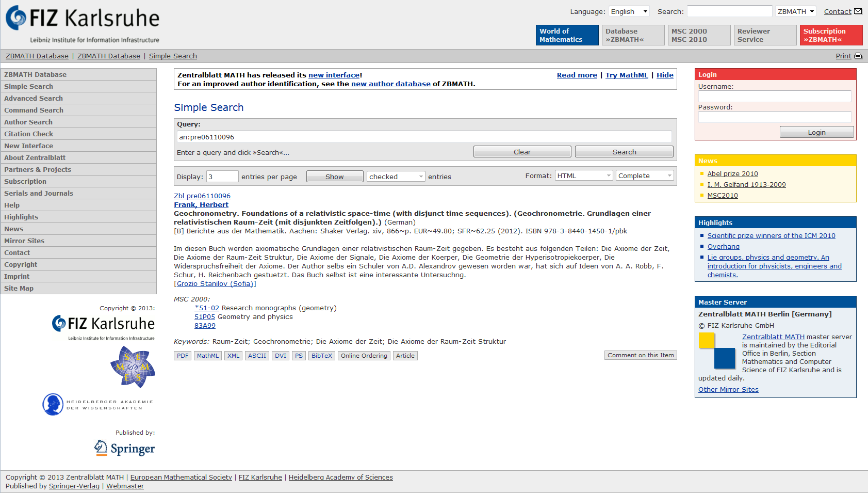Focus the Query input field

pyautogui.click(x=424, y=137)
